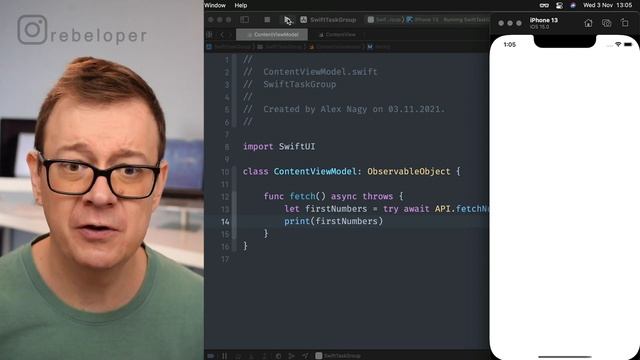Open the date and time Wed 3 Nov

(x=607, y=5)
